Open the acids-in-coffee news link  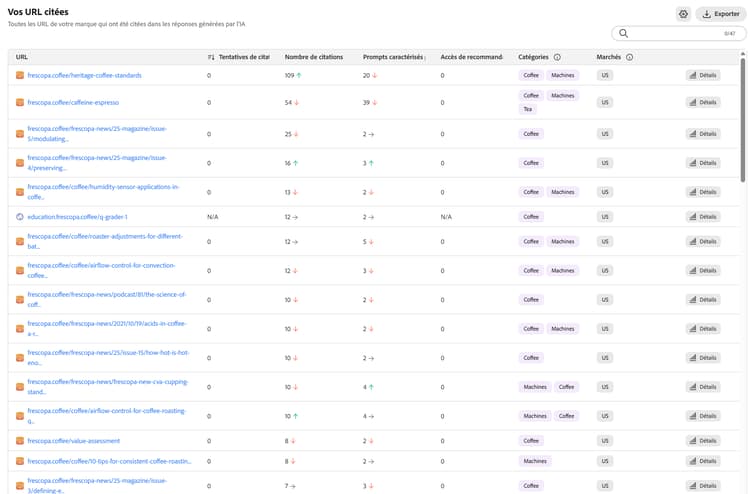coord(106,329)
